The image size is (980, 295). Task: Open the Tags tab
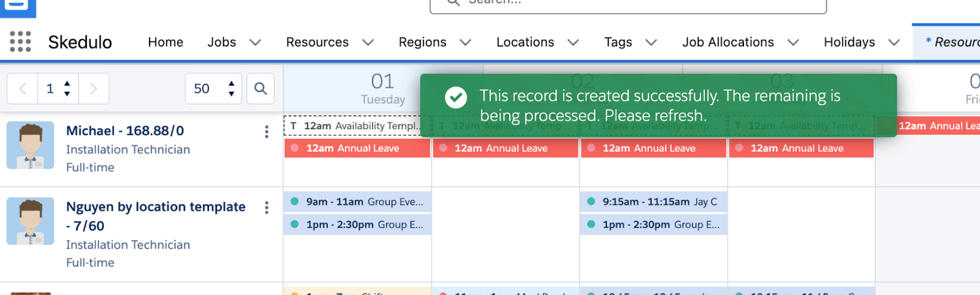[618, 42]
